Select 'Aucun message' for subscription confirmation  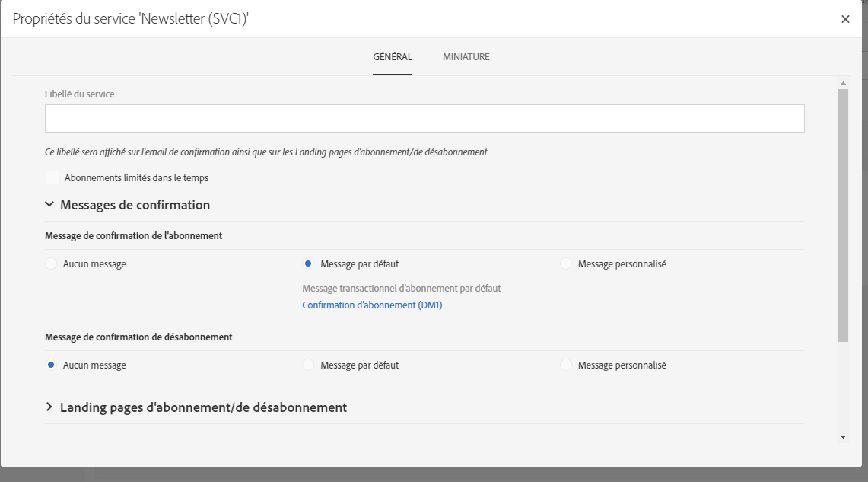coord(52,264)
